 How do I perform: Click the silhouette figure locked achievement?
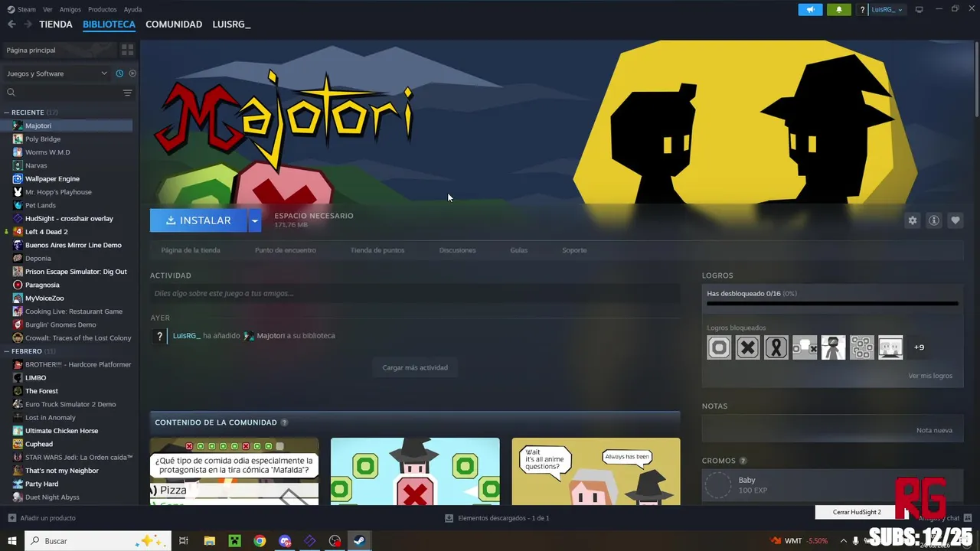pos(833,347)
